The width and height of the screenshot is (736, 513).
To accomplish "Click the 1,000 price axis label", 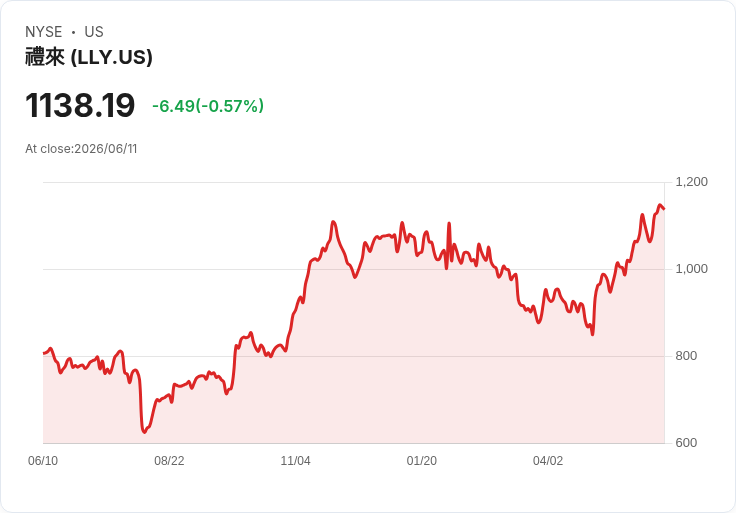I will tap(691, 269).
